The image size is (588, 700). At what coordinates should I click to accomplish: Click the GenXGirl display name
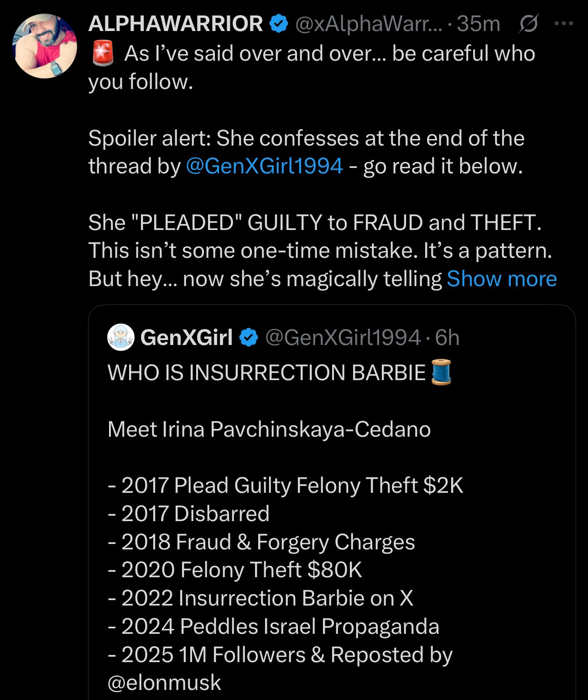tap(187, 338)
